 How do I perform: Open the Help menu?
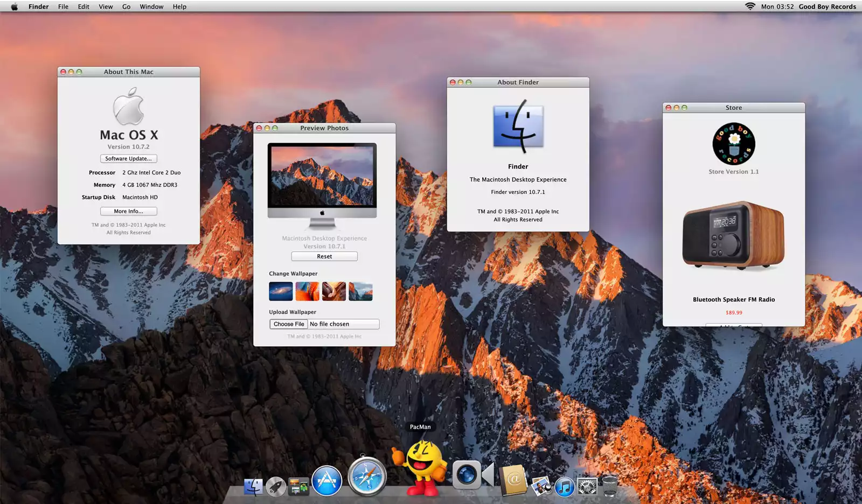coord(179,6)
